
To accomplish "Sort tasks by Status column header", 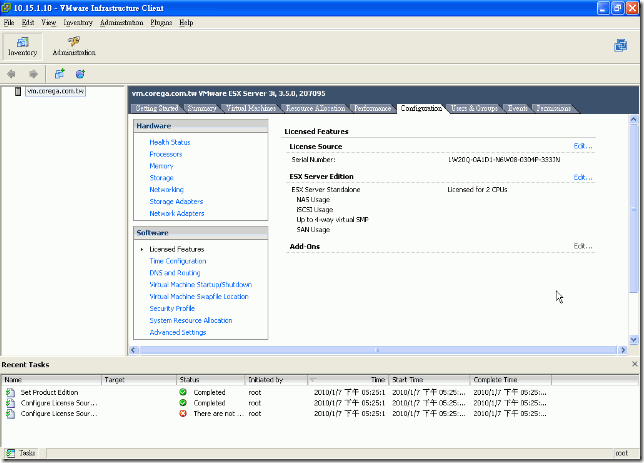I will pos(211,380).
